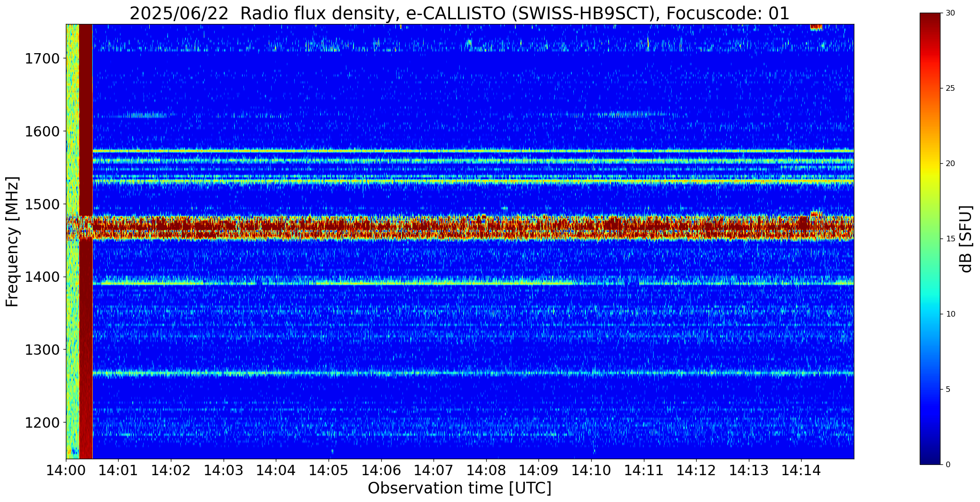This screenshot has width=980, height=502.
Task: Click the colorbar tick label 25
Action: tap(950, 88)
